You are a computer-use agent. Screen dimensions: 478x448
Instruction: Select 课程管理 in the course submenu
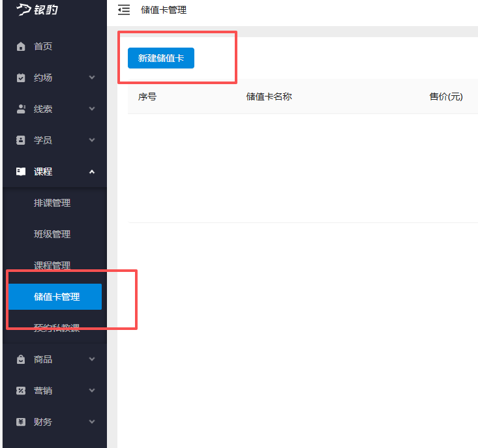pyautogui.click(x=52, y=265)
